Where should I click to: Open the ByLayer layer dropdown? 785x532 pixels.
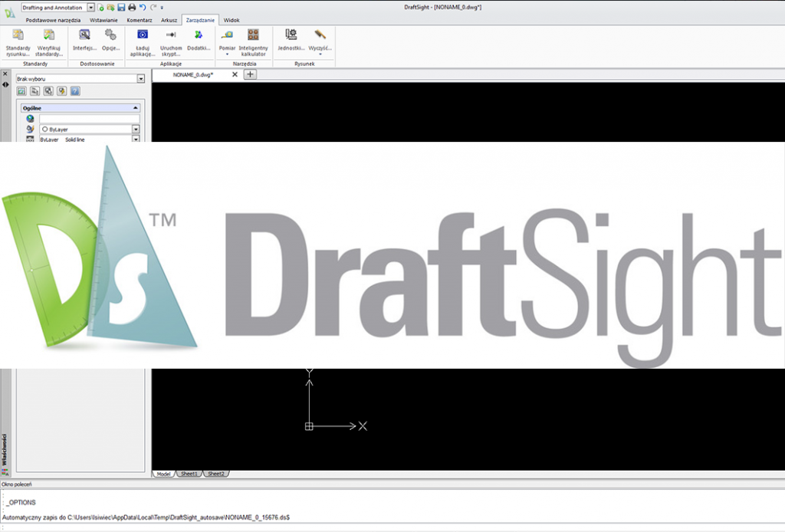click(x=136, y=129)
